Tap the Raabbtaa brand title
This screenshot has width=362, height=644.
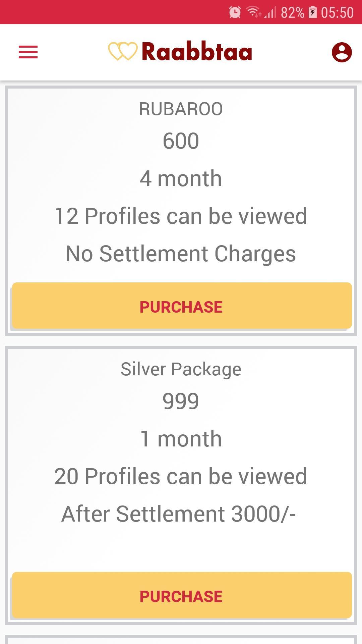click(197, 52)
